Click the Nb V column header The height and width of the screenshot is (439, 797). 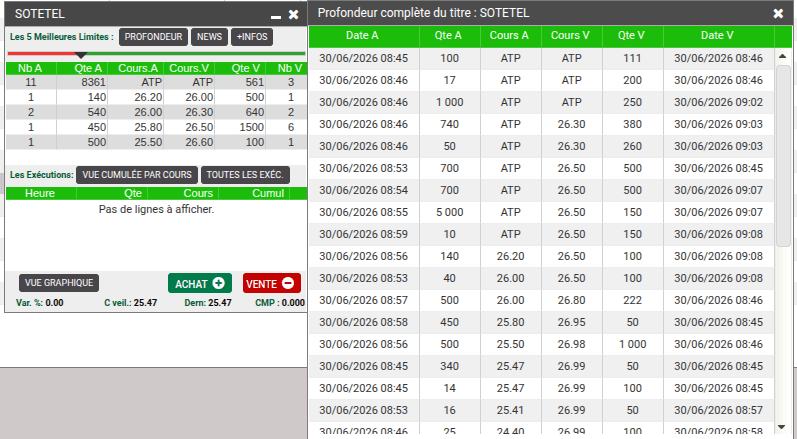pyautogui.click(x=290, y=69)
